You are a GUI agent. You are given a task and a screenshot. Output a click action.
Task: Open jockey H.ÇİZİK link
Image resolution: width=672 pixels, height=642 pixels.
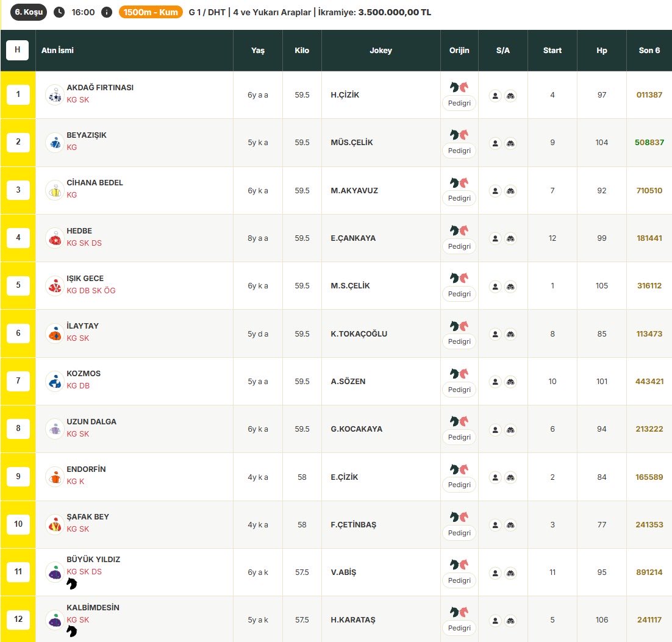pos(345,95)
